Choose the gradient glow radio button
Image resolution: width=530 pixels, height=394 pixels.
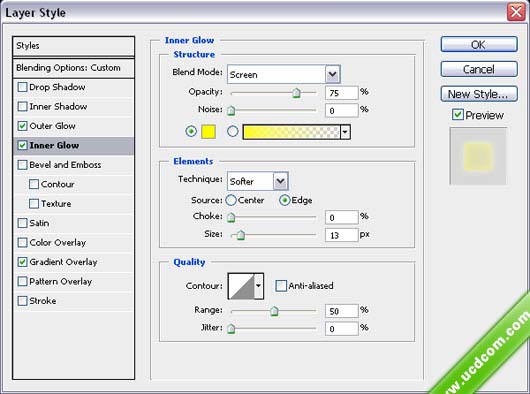[233, 131]
